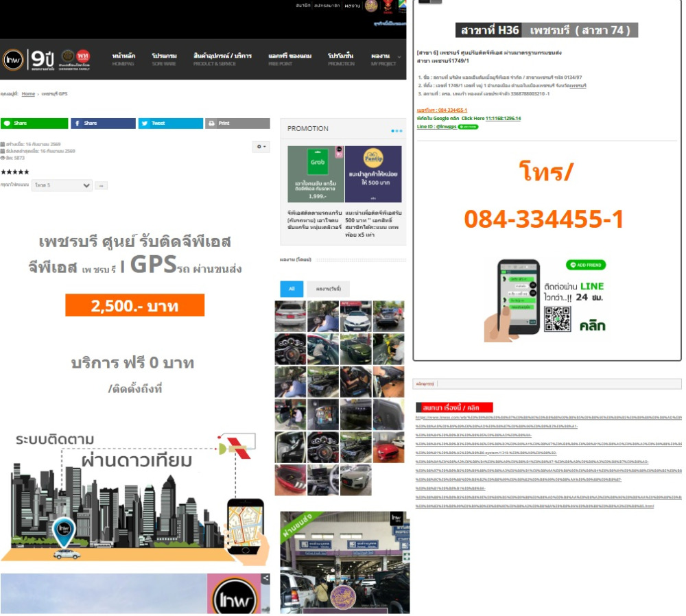Viewport: 686px width, 616px height.
Task: Expand the arrow beside My Project menu
Action: tap(399, 57)
